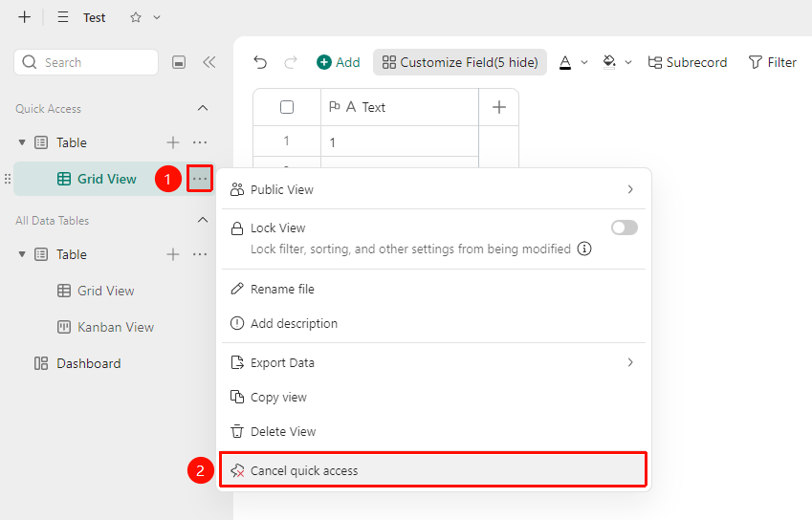Click the Subrecord toolbar button
The height and width of the screenshot is (520, 812).
688,62
